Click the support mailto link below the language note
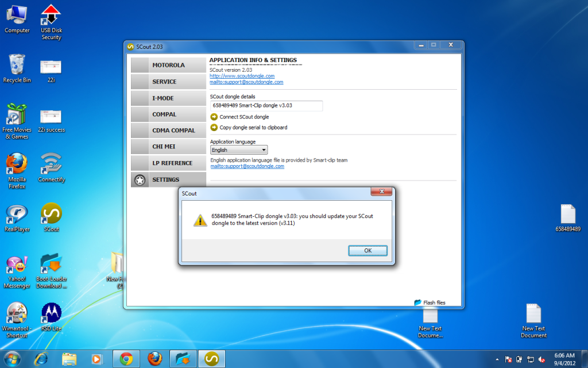The image size is (588, 368). pos(247,166)
